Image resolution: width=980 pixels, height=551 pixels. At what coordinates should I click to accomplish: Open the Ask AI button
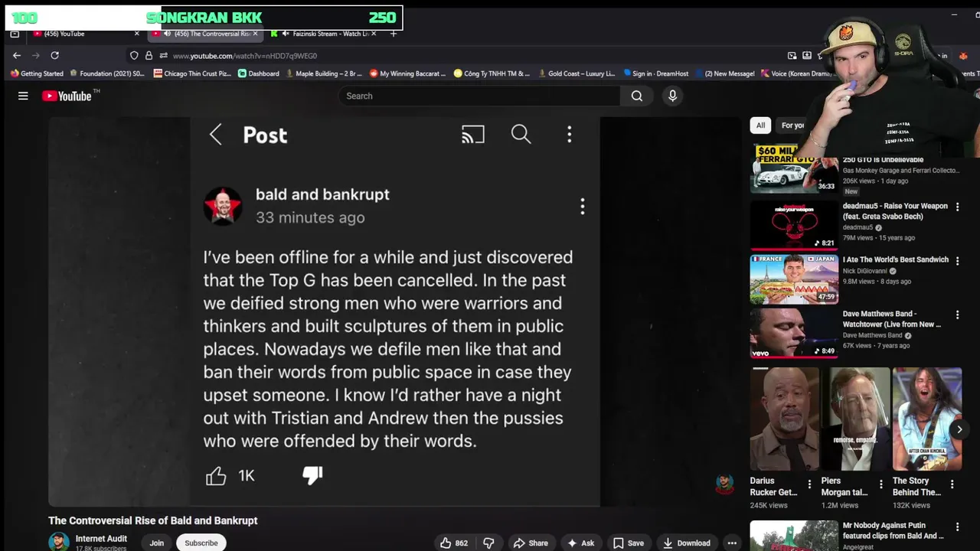point(580,543)
